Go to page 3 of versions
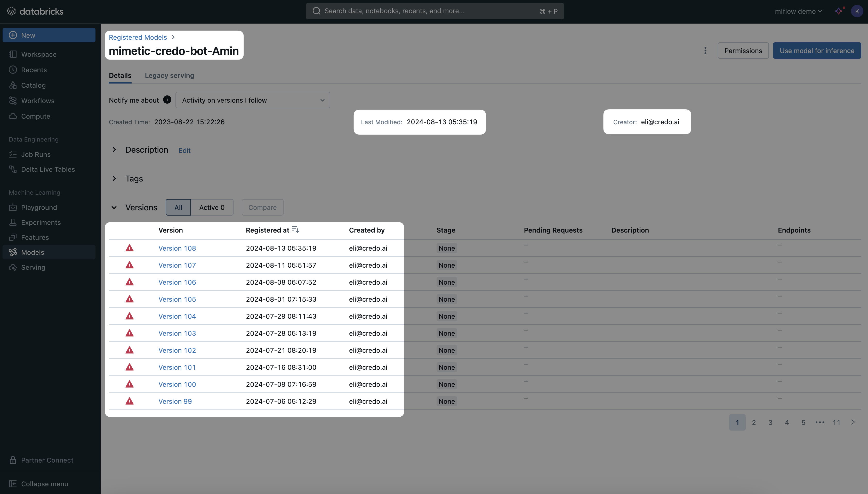 (770, 422)
